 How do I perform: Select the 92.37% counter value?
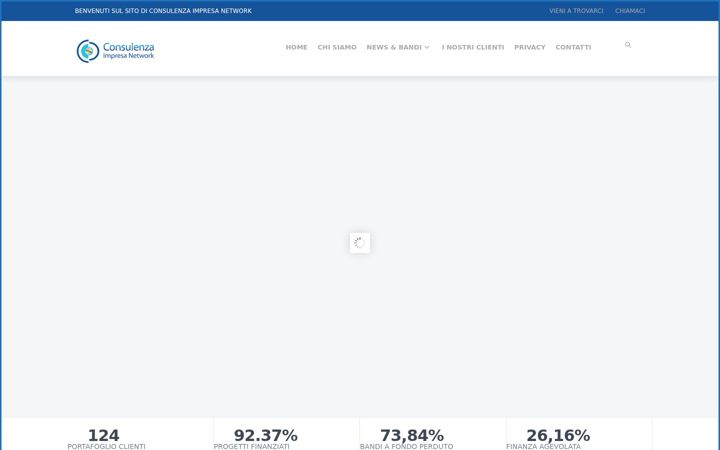pyautogui.click(x=266, y=435)
